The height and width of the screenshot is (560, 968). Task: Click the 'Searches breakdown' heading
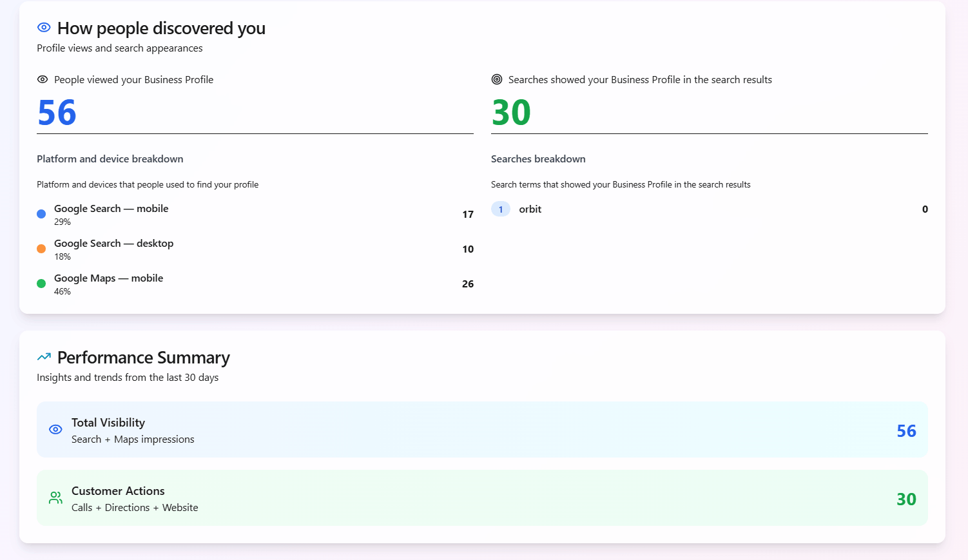pos(538,159)
